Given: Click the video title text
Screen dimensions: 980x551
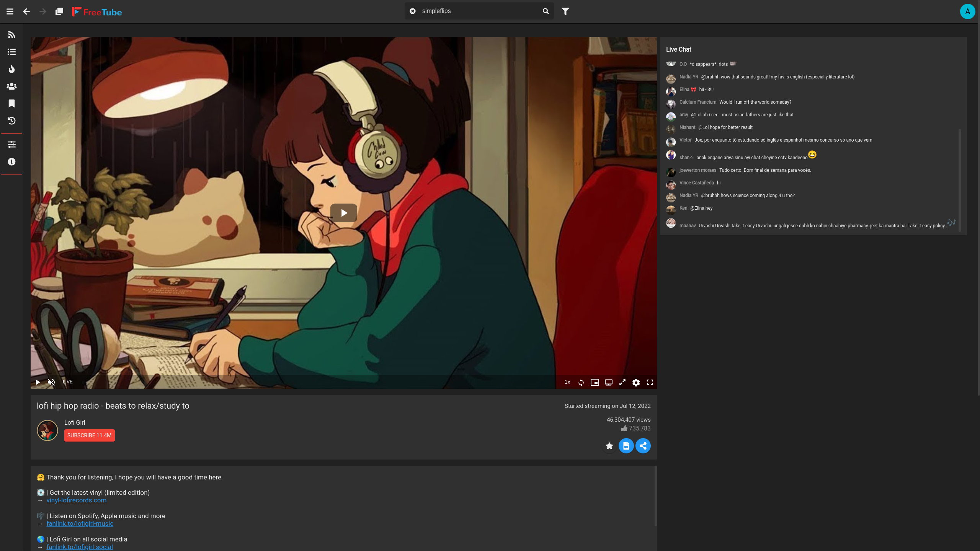Looking at the screenshot, I should point(113,406).
